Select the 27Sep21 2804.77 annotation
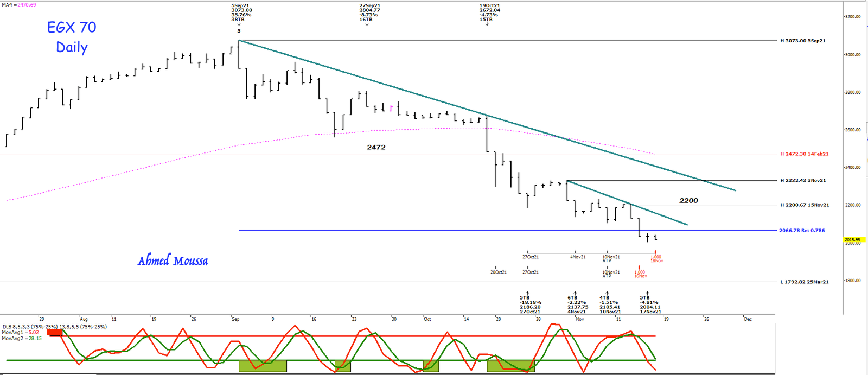868x375 pixels. point(369,12)
